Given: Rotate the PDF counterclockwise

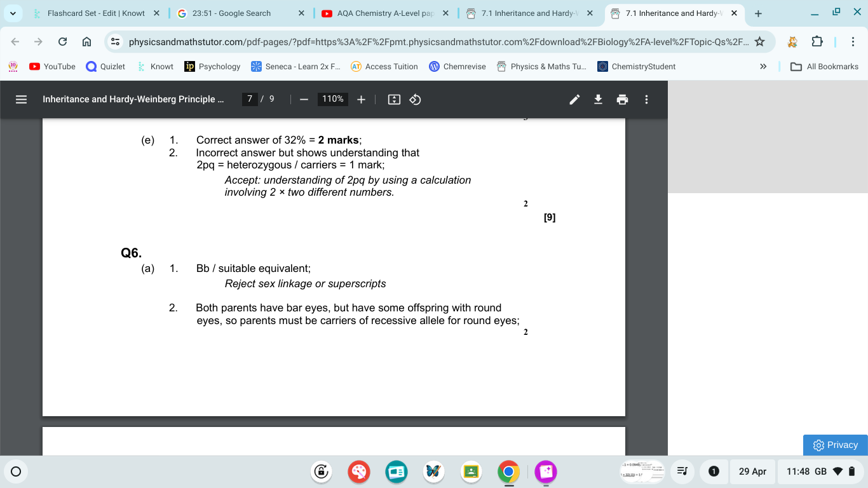Looking at the screenshot, I should 415,99.
